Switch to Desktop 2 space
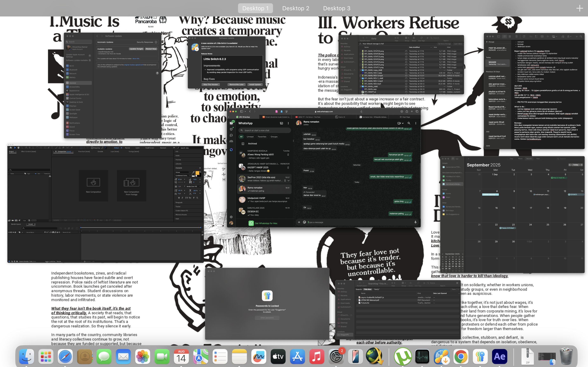This screenshot has height=367, width=588. click(x=295, y=8)
